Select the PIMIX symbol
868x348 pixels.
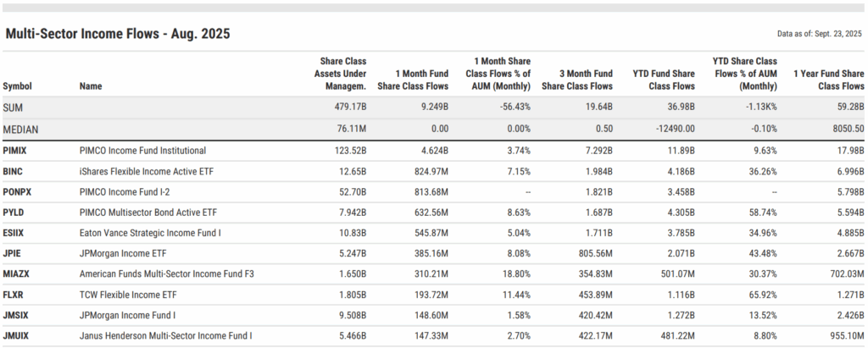14,151
